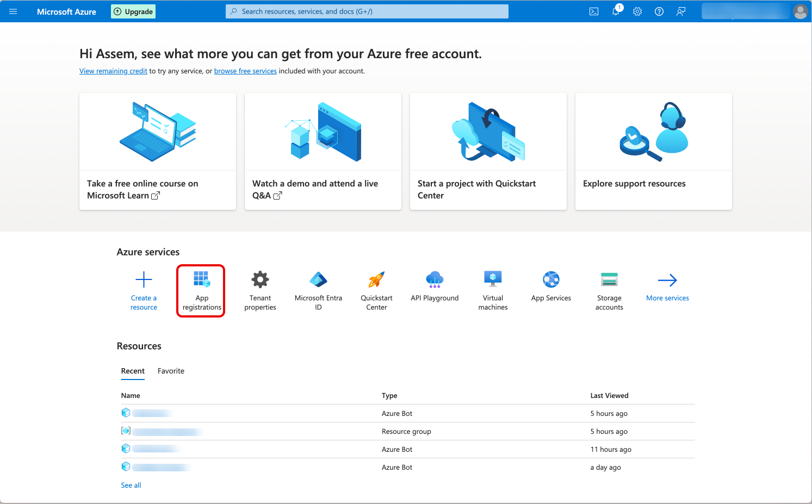Open the first Azure Bot resource icon
812x504 pixels.
pos(126,413)
